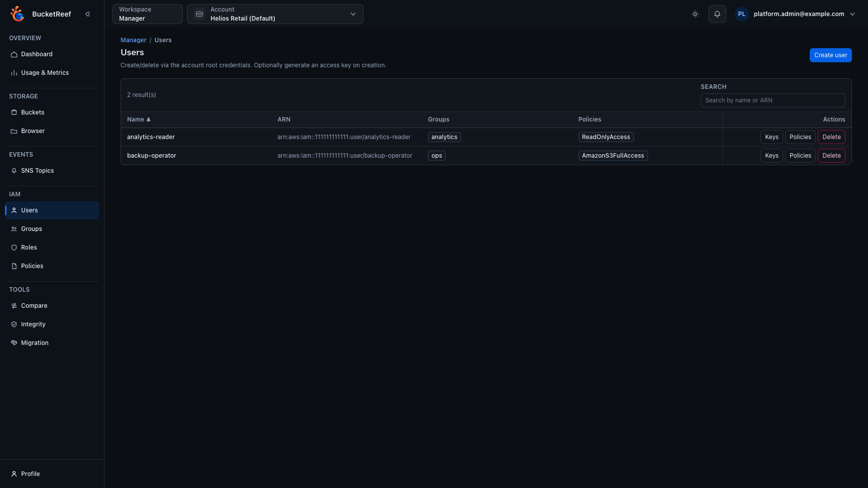Image resolution: width=868 pixels, height=488 pixels.
Task: Click the ops group tag
Action: click(437, 156)
